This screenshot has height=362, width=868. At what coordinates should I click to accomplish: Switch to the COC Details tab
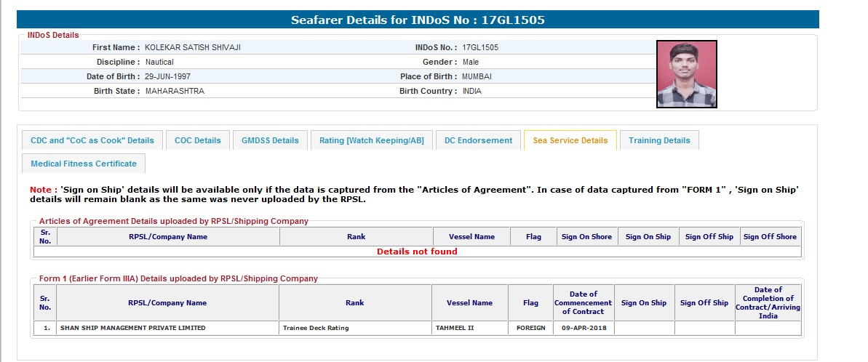coord(197,140)
